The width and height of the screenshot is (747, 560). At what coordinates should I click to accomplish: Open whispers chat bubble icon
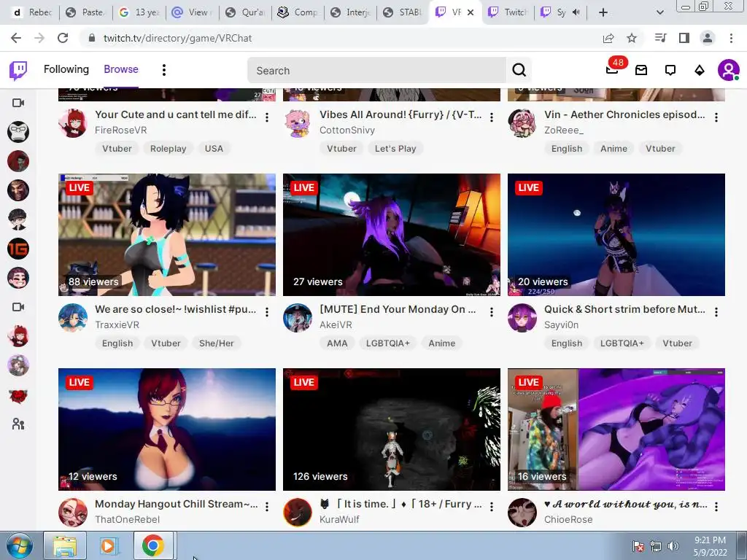(x=670, y=71)
